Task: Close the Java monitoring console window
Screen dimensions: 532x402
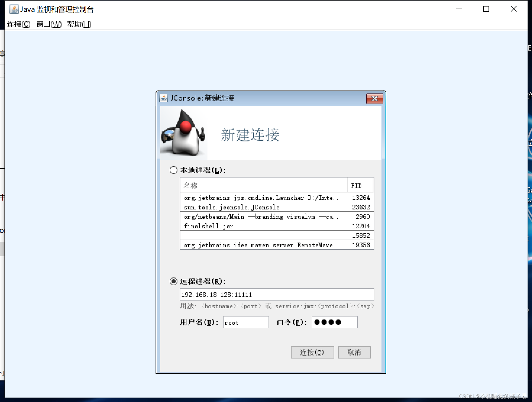Action: tap(514, 9)
